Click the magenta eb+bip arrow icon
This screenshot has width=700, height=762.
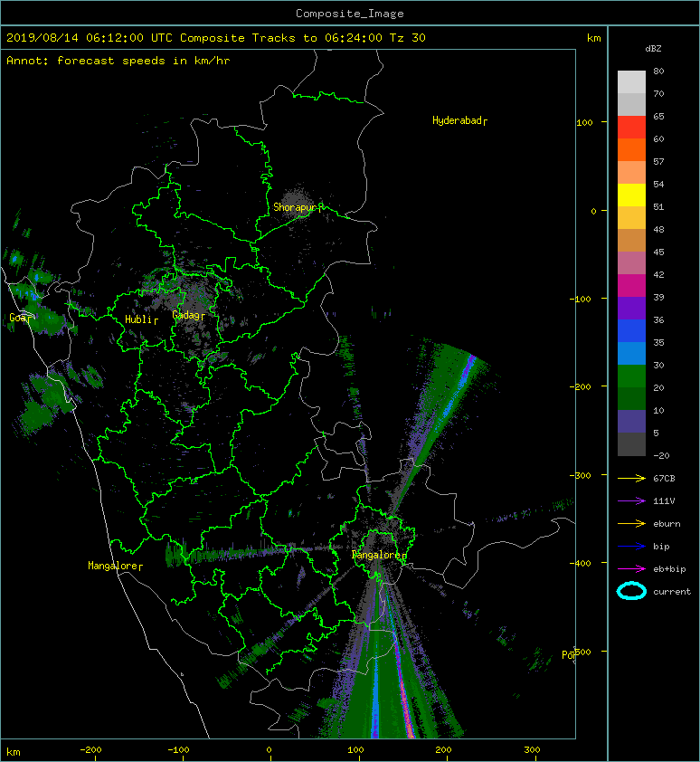[631, 568]
